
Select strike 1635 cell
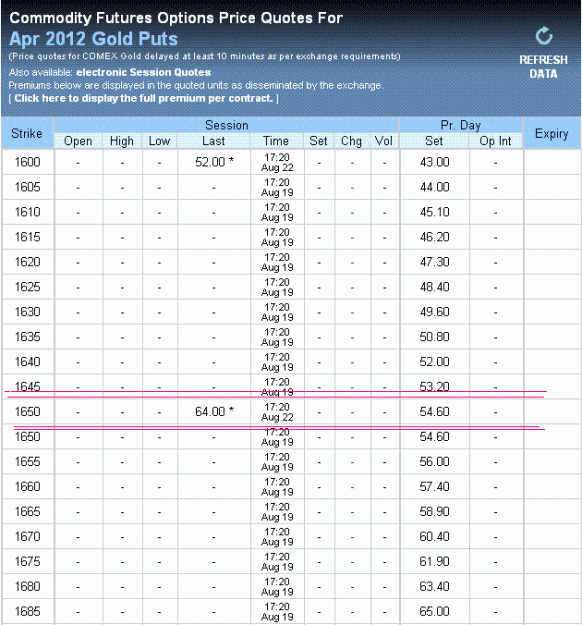pyautogui.click(x=28, y=337)
